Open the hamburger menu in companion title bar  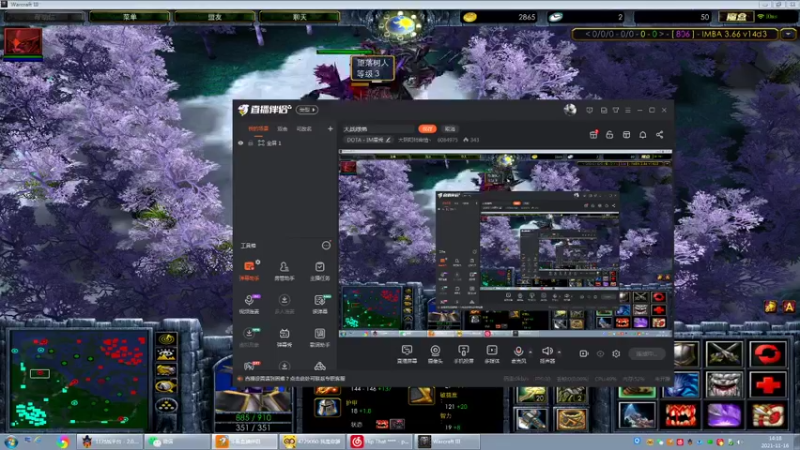[628, 110]
